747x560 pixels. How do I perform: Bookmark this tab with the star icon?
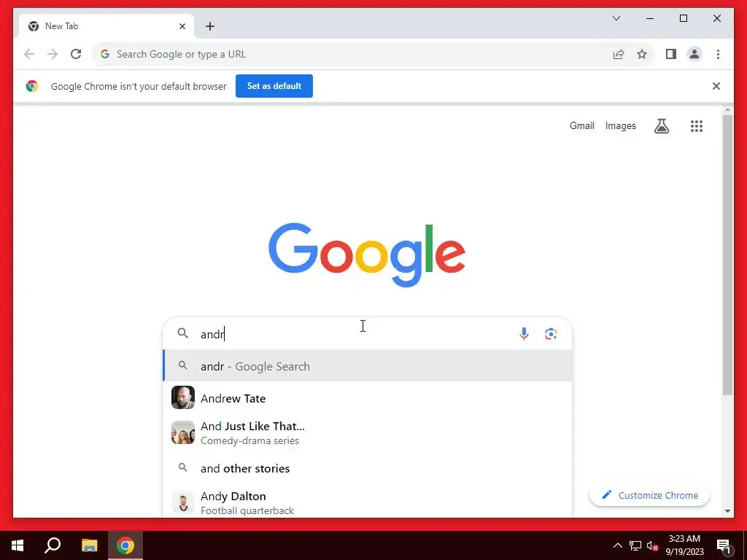642,54
